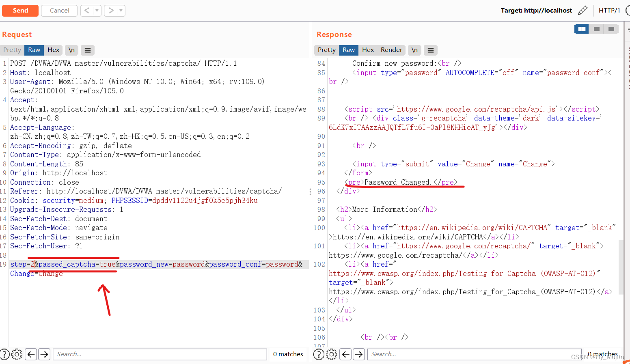Click the help question mark below Response panel
This screenshot has width=630, height=364.
319,354
